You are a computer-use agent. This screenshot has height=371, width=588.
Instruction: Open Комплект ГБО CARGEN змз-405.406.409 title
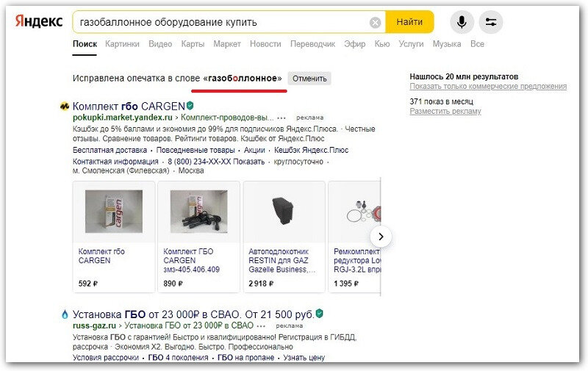coord(191,261)
